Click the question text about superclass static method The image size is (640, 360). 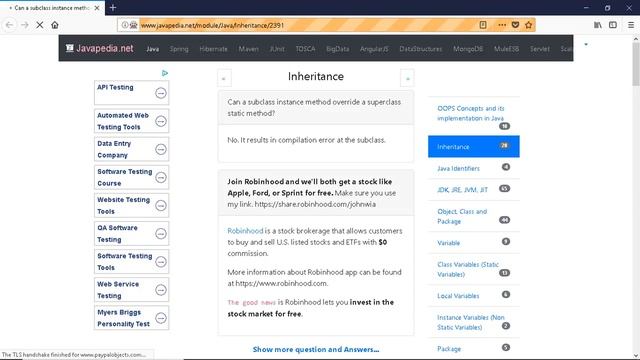tap(314, 108)
